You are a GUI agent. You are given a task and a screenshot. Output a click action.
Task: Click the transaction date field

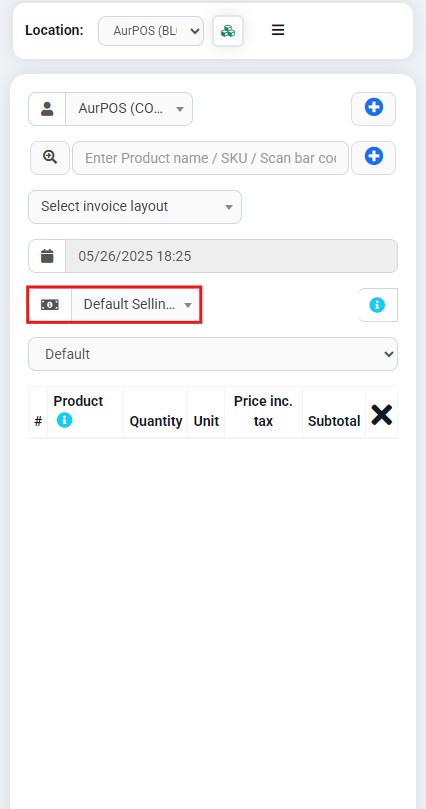tap(232, 256)
